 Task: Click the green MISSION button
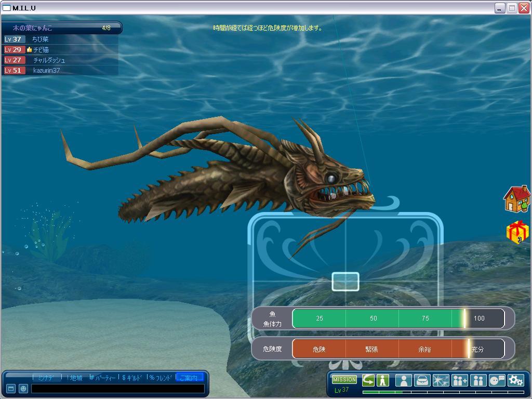click(344, 380)
